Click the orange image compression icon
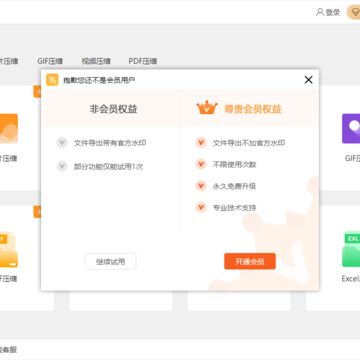Image resolution: width=360 pixels, height=360 pixels. [9, 129]
